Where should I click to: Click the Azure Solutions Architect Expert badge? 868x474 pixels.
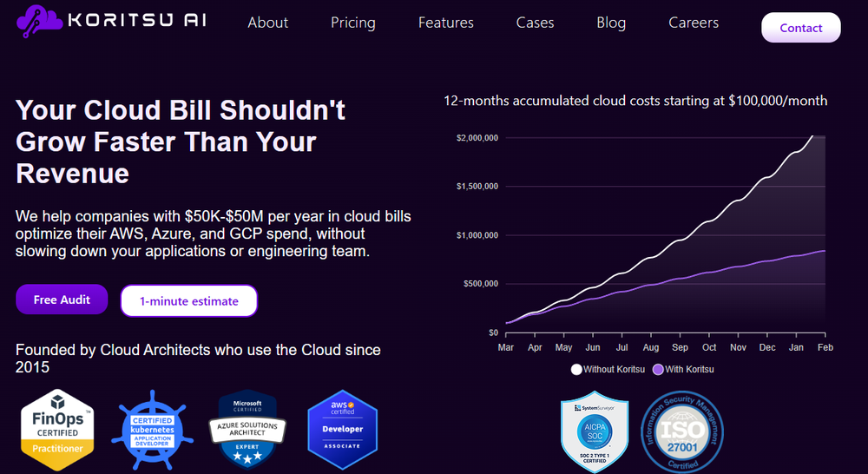247,429
